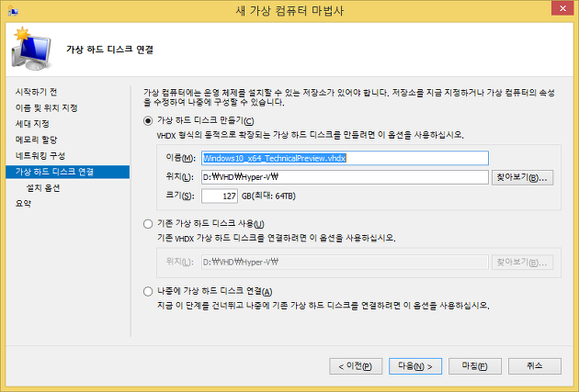Select the 가상 하드 디스크 연결 step
This screenshot has width=579, height=392.
click(68, 172)
